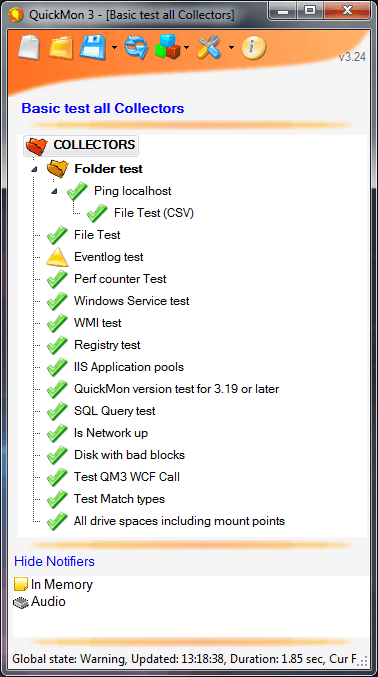378x677 pixels.
Task: Click the colored cubes toolbar icon
Action: point(168,47)
